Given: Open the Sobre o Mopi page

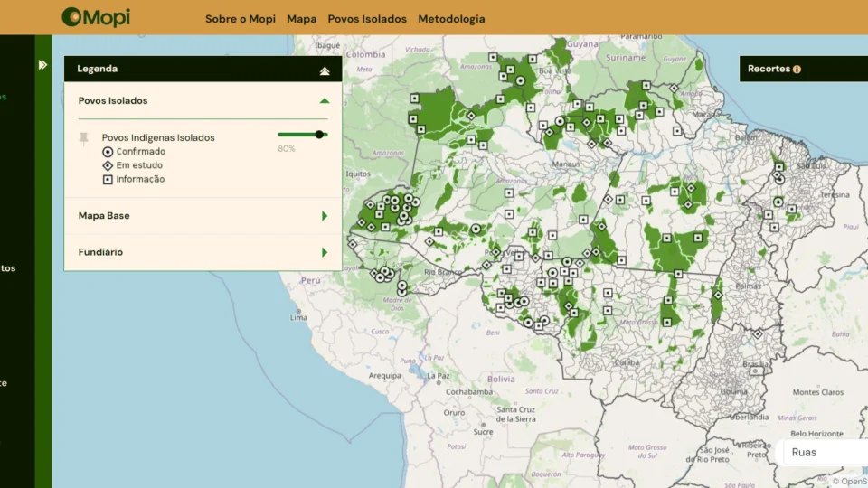Looking at the screenshot, I should pos(240,19).
